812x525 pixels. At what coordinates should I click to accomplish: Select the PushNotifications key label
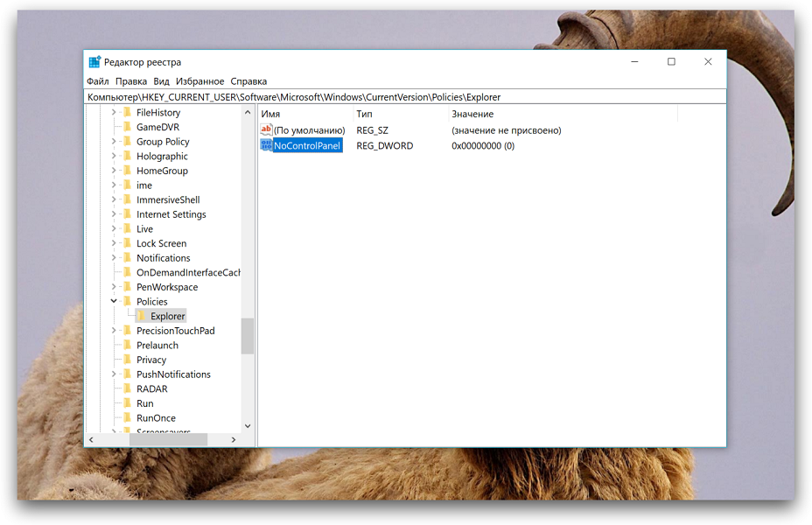coord(173,374)
